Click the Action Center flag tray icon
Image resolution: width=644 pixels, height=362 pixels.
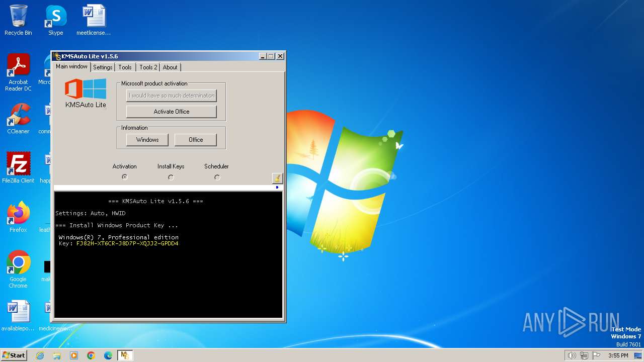[x=597, y=355]
